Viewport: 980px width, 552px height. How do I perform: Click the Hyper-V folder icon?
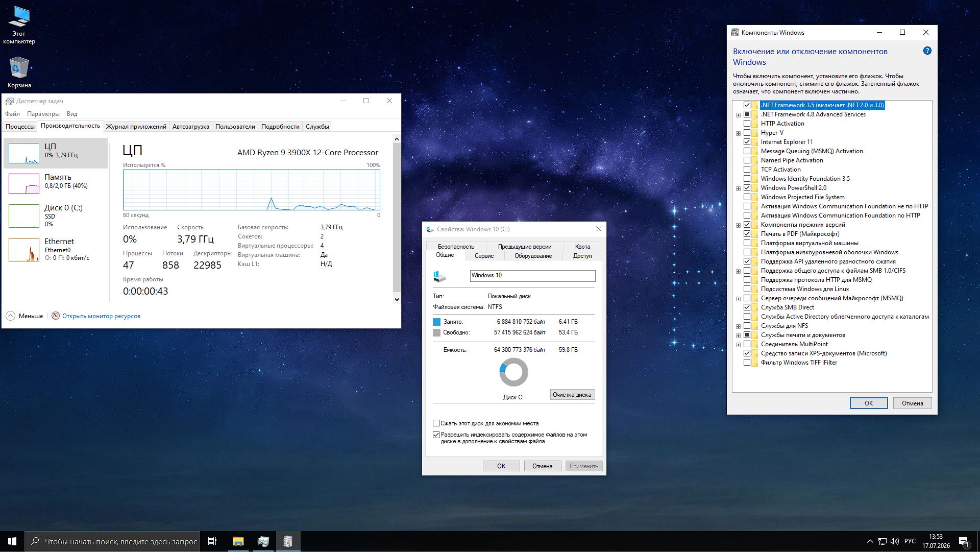click(755, 133)
